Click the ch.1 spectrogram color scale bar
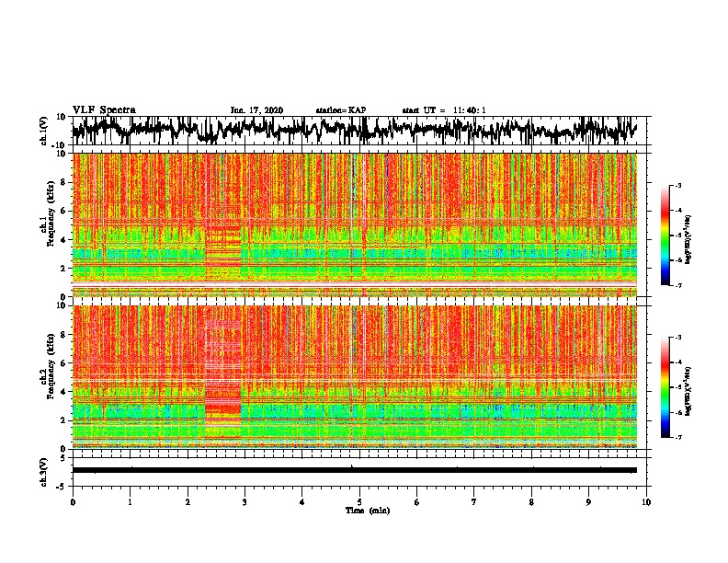The width and height of the screenshot is (728, 563). click(x=665, y=236)
